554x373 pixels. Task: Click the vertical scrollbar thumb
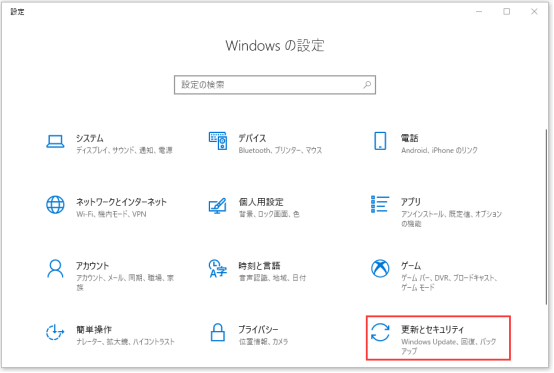pyautogui.click(x=546, y=217)
